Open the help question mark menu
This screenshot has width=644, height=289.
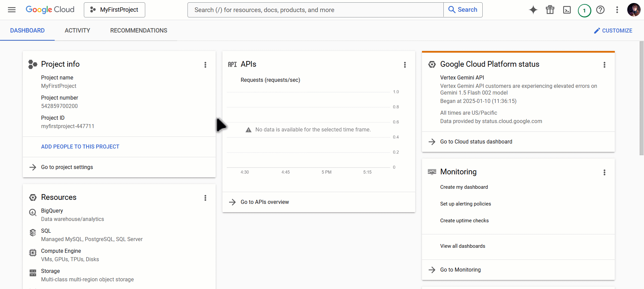[600, 10]
